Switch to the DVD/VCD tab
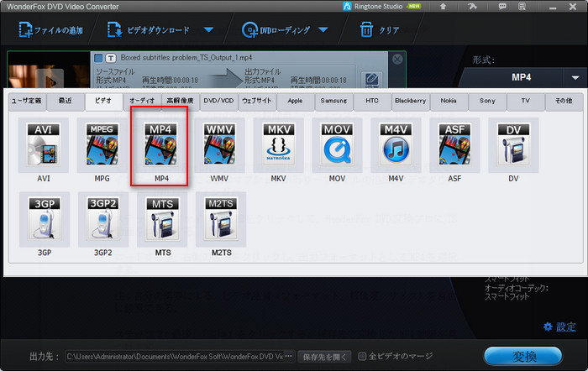Image resolution: width=588 pixels, height=371 pixels. point(218,102)
